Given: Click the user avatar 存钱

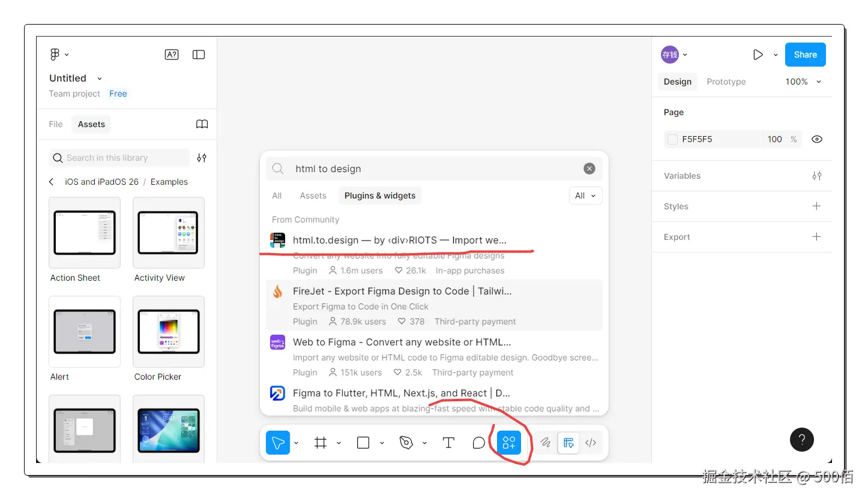Looking at the screenshot, I should point(670,55).
